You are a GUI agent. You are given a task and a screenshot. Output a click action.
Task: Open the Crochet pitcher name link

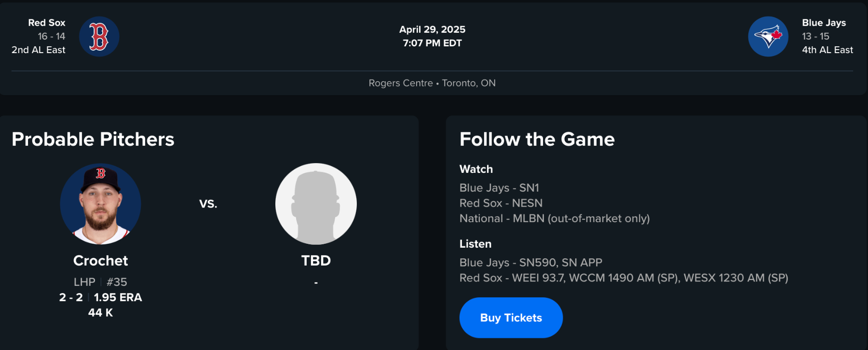point(100,261)
